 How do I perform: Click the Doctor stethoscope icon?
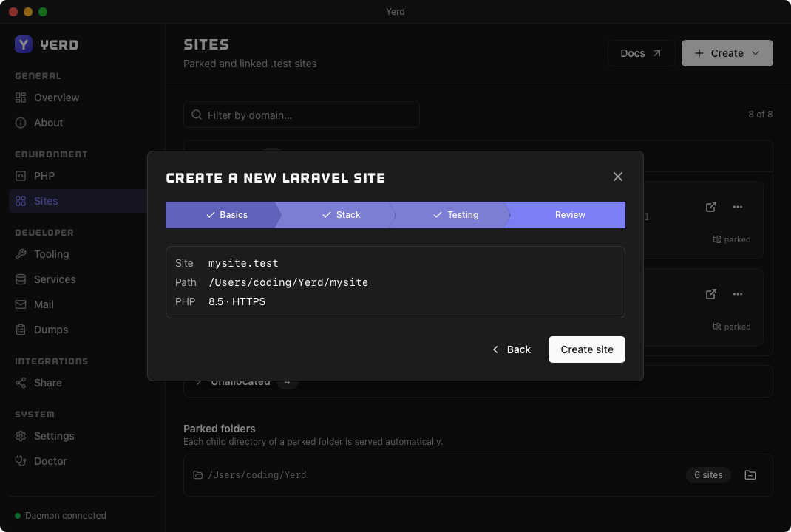point(21,461)
